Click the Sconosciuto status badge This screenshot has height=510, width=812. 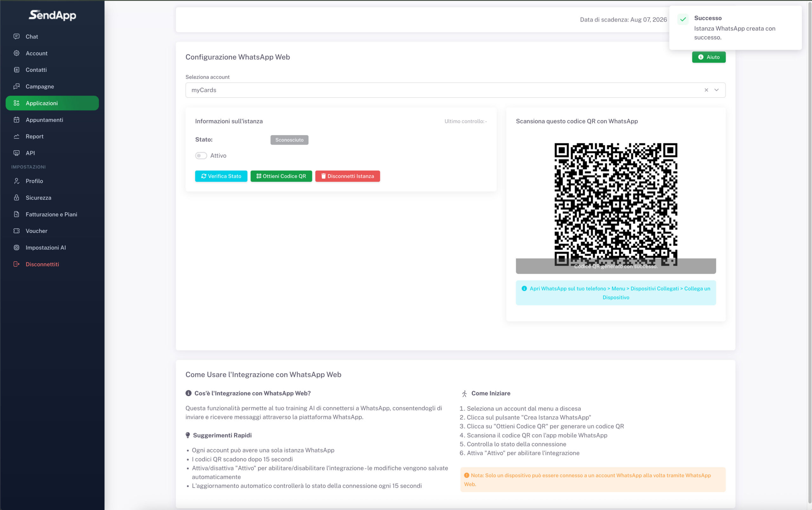click(289, 140)
